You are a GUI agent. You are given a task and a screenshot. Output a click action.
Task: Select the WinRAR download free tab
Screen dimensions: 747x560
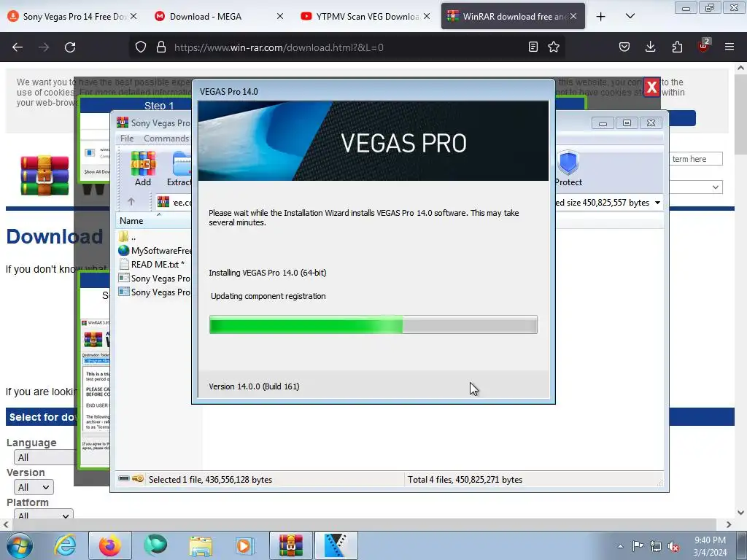tap(513, 16)
